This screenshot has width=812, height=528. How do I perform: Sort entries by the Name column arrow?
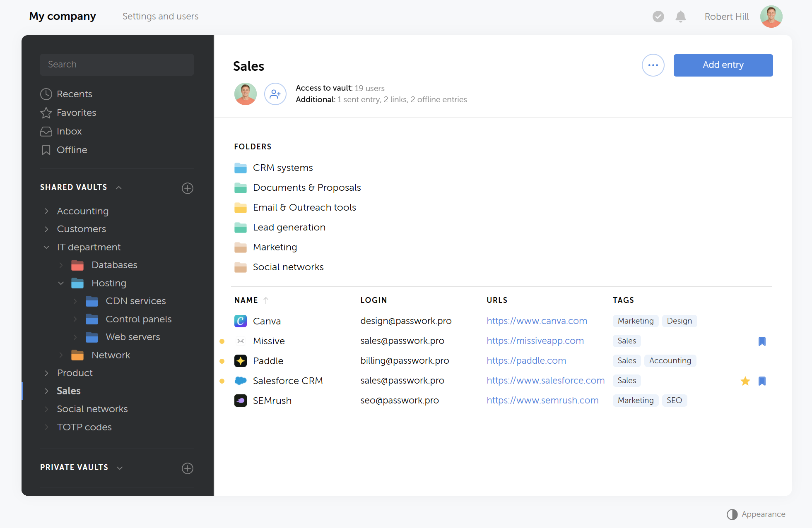[x=266, y=300]
